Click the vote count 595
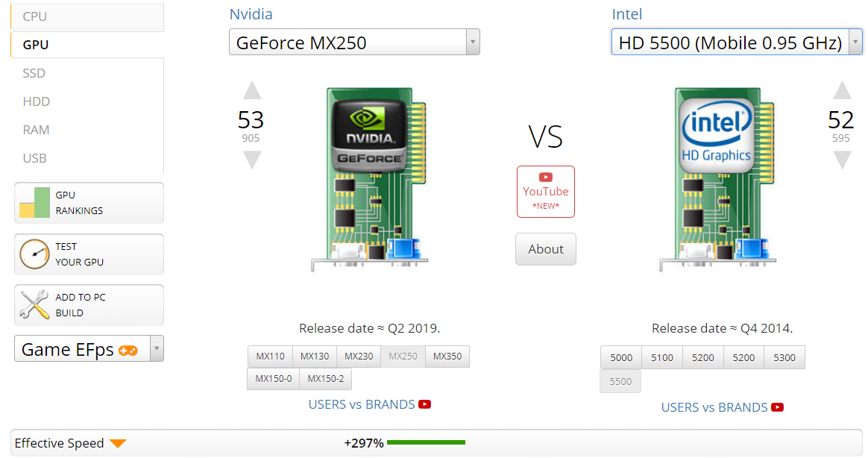Viewport: 868px width, 458px height. 841,139
